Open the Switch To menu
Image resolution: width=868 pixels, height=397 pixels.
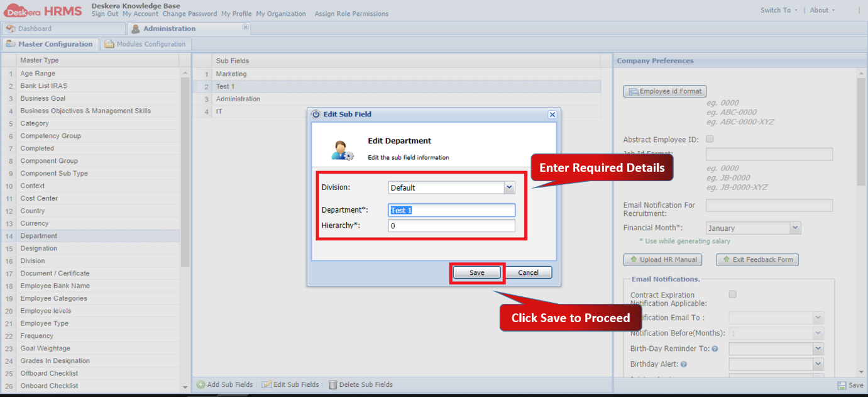click(777, 10)
